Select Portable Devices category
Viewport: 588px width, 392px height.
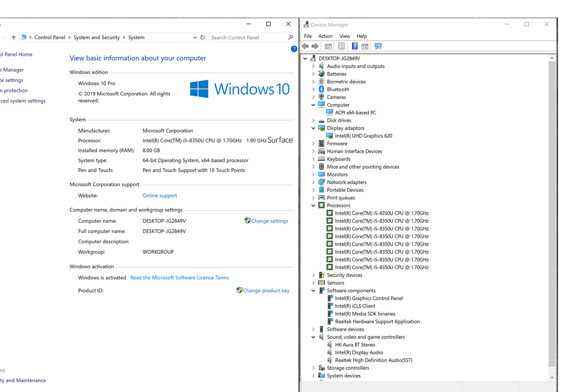click(x=345, y=190)
